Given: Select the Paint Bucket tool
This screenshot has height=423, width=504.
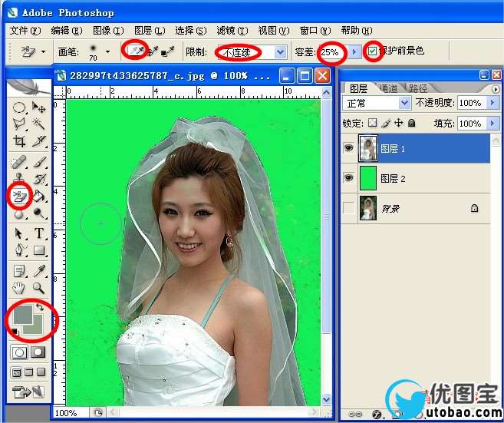Looking at the screenshot, I should pos(38,196).
